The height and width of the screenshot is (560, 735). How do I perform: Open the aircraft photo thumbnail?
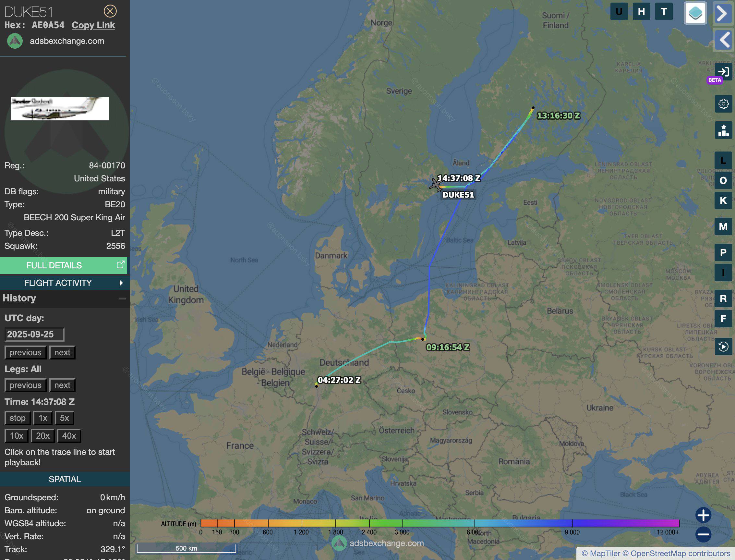coord(60,109)
